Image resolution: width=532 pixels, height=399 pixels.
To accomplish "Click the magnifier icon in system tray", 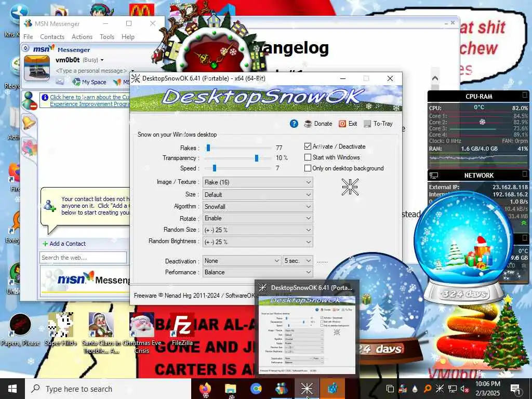I will click(427, 389).
